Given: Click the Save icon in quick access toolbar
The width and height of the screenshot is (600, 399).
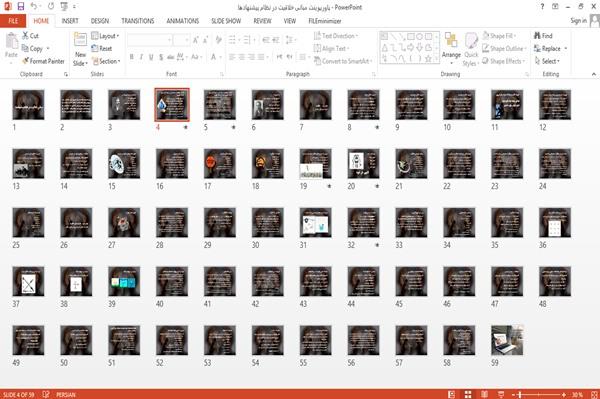Looking at the screenshot, I should [x=21, y=7].
